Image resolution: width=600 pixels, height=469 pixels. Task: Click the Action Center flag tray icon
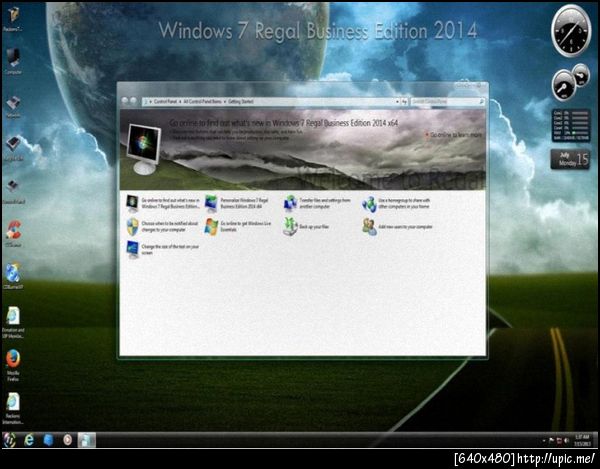551,441
